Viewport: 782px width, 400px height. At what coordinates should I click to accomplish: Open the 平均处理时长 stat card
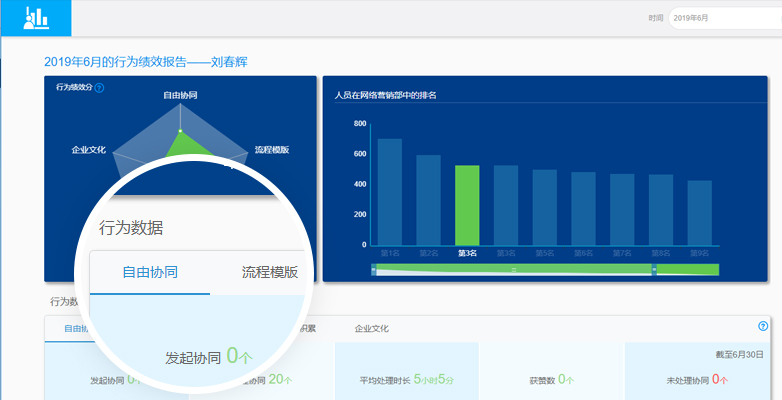click(x=406, y=380)
